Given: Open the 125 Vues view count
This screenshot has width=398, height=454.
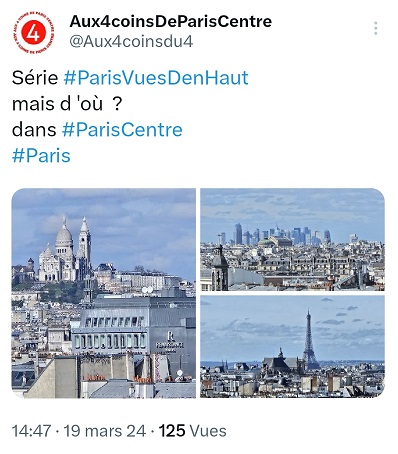Looking at the screenshot, I should click(193, 431).
